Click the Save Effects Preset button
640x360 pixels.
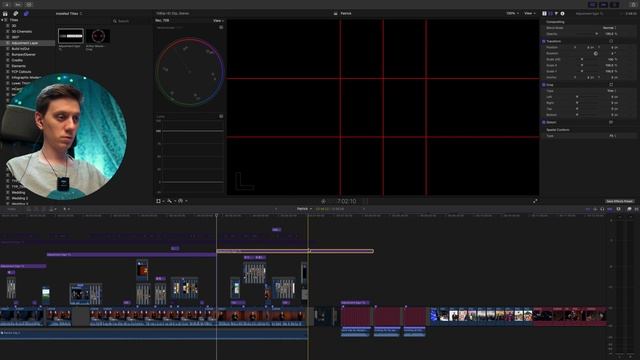619,201
